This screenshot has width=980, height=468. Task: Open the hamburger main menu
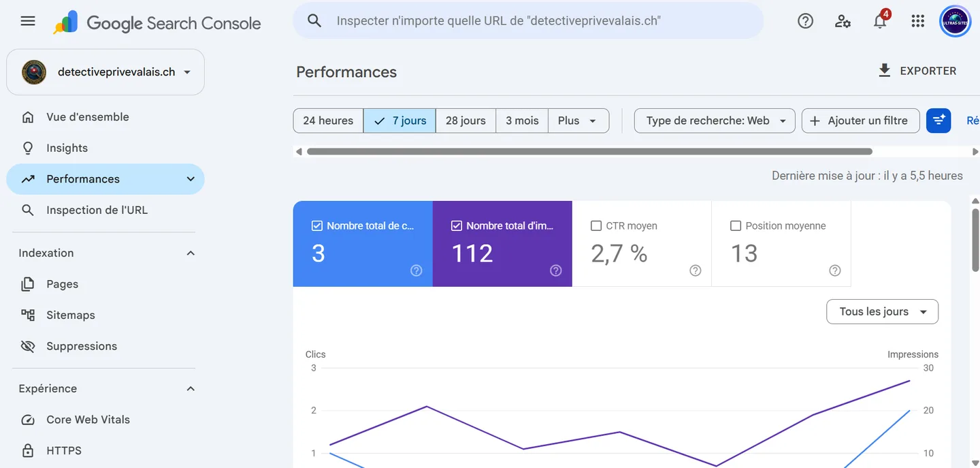point(28,21)
